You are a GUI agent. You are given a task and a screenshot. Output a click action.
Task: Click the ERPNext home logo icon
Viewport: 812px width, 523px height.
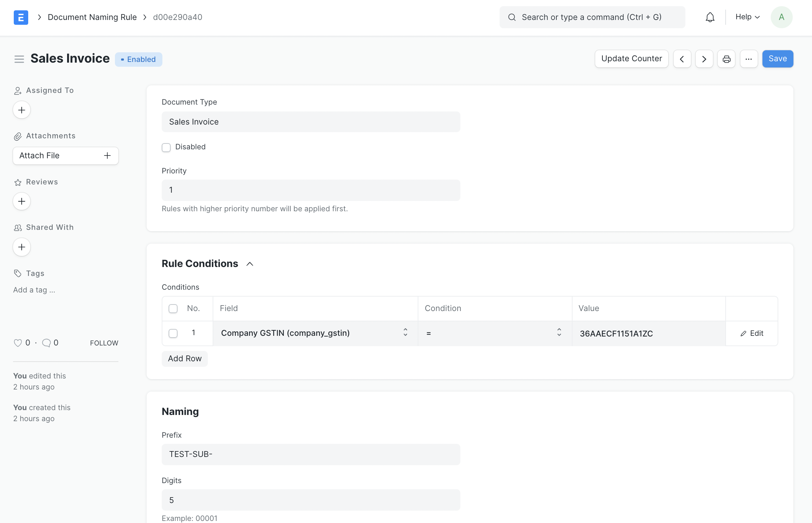21,17
